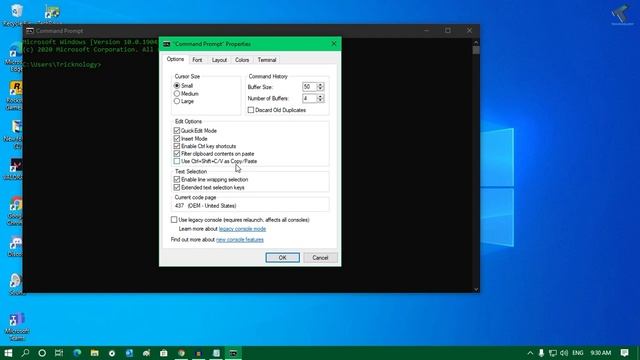Click Buffer Size value field
Viewport: 640px width, 360px height.
click(x=309, y=87)
